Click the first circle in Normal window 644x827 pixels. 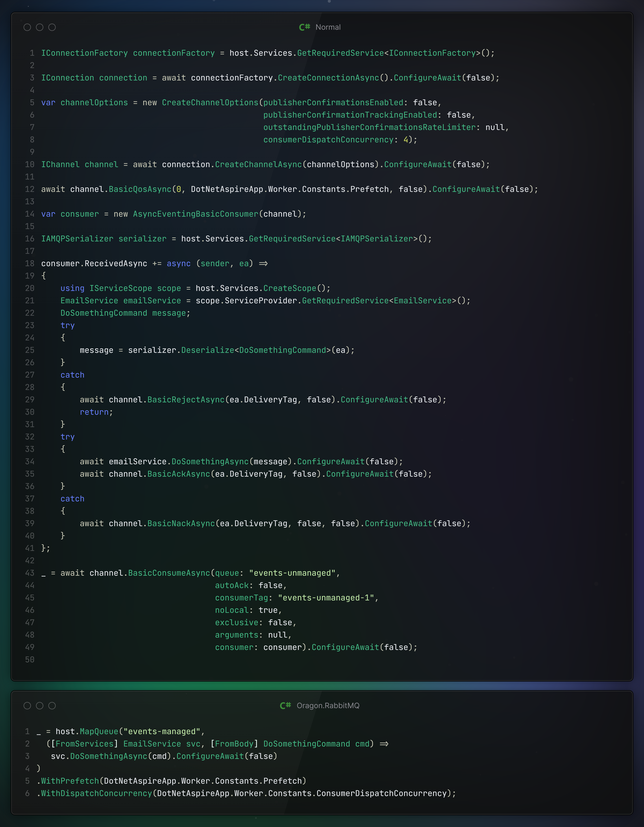27,27
